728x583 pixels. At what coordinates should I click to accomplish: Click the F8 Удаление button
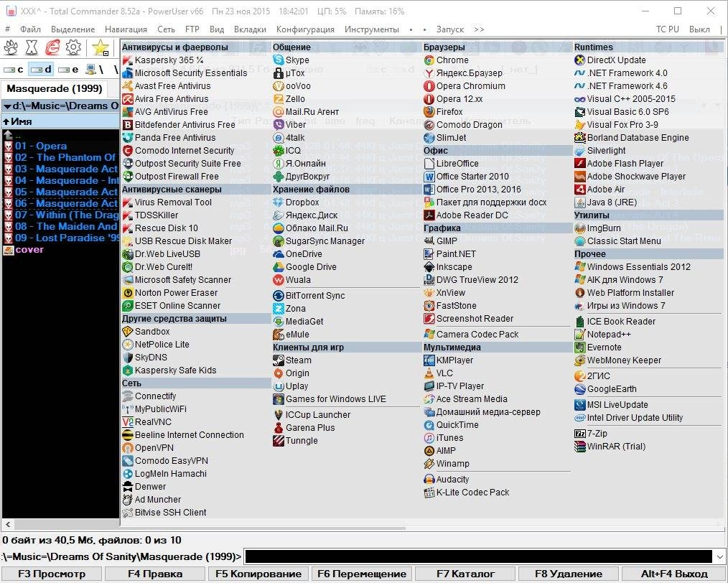[x=569, y=574]
